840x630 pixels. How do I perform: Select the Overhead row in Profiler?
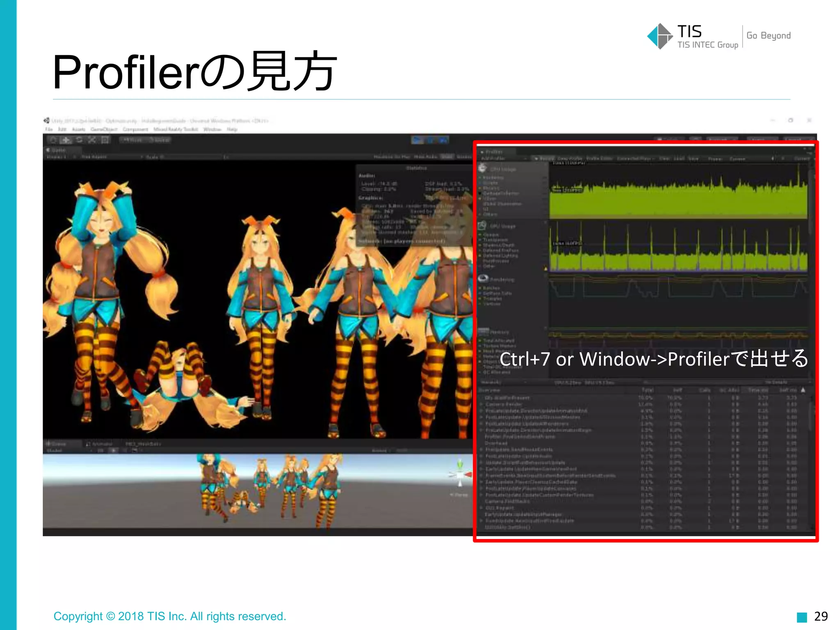[x=644, y=443]
